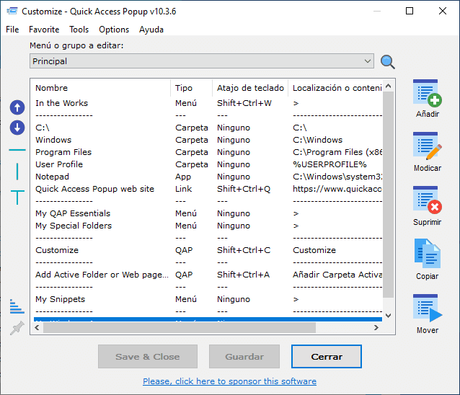Open the Ayuda menu
Viewport: 460px width, 395px height.
click(x=151, y=30)
